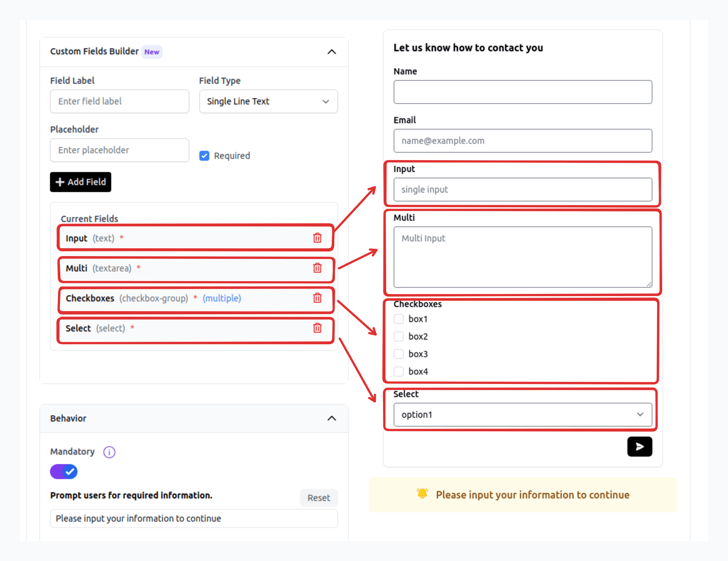
Task: Click the Checkboxes (checkbox-group) row label
Action: [x=127, y=298]
